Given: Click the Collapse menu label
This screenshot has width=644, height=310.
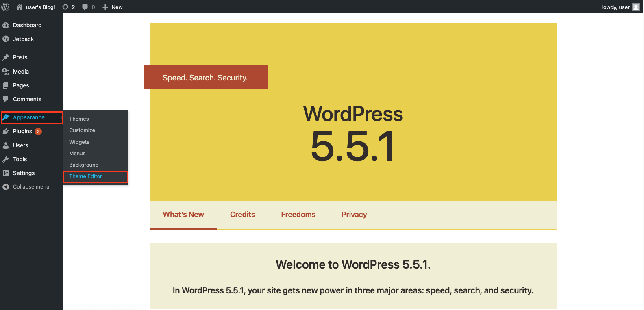Looking at the screenshot, I should tap(31, 187).
